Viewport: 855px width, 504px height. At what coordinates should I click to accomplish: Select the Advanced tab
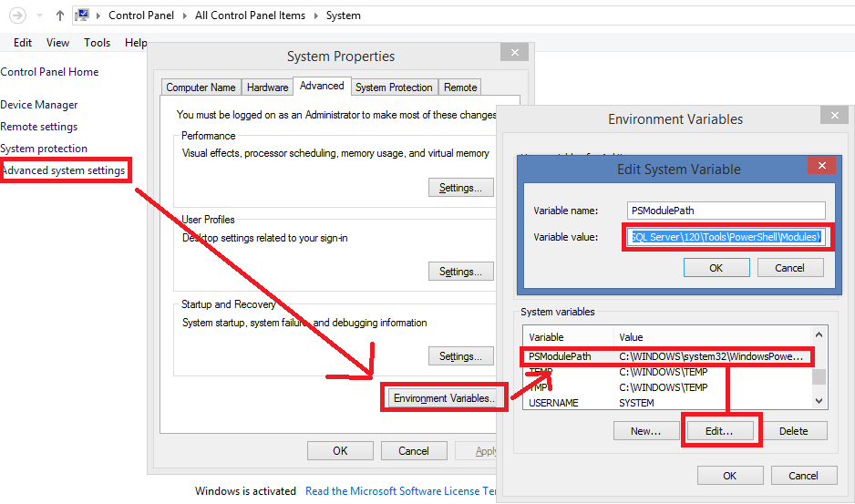click(322, 86)
